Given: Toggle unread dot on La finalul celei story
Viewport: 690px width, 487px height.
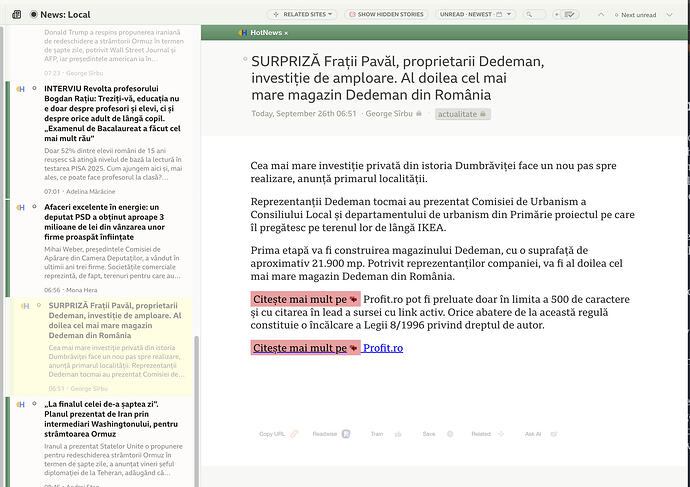Looking at the screenshot, I should pyautogui.click(x=34, y=404).
